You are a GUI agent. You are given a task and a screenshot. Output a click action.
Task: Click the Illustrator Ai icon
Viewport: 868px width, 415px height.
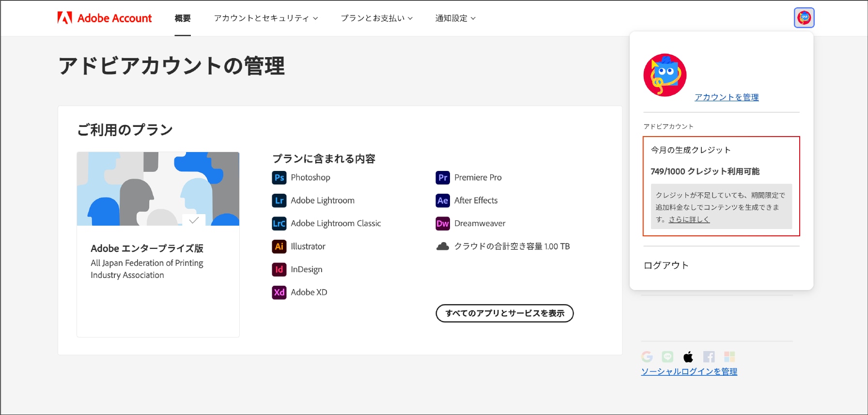pos(279,246)
